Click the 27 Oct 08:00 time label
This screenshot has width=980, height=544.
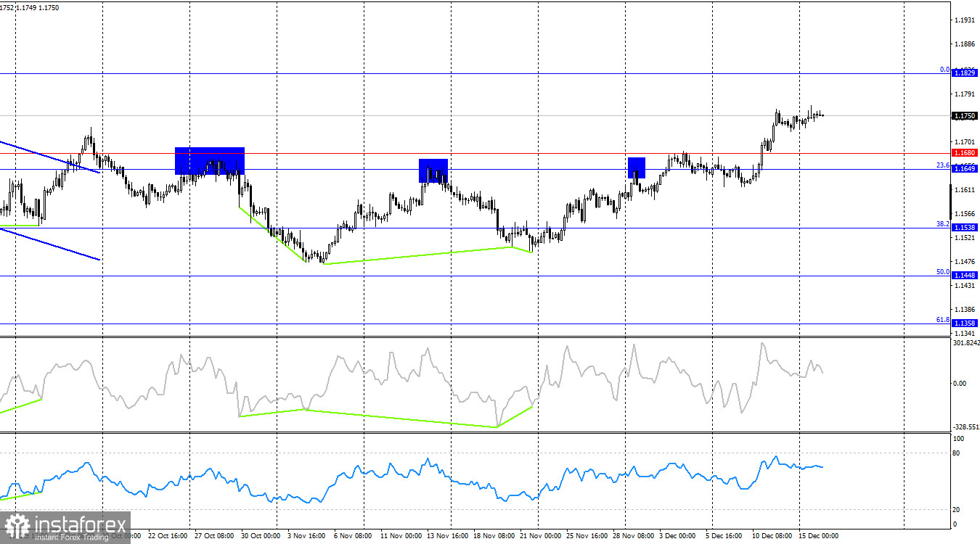tap(214, 537)
